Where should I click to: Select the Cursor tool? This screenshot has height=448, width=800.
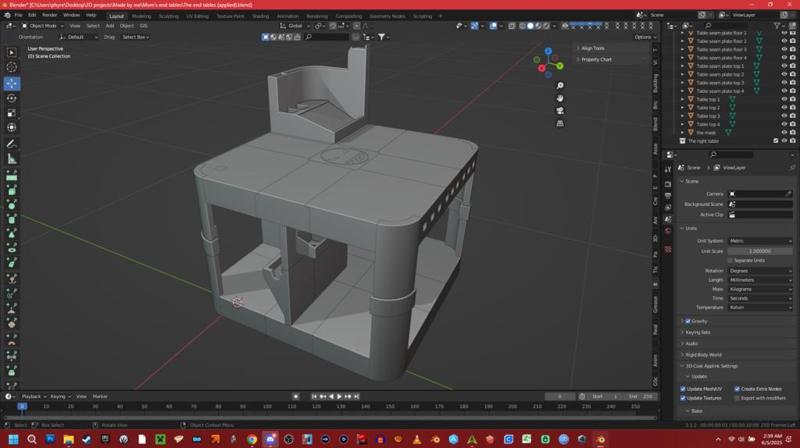tap(12, 67)
